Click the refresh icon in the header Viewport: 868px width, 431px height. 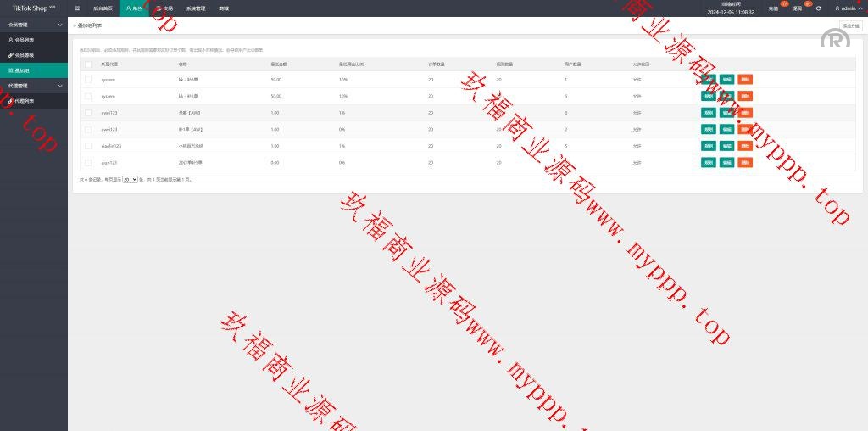pos(818,8)
